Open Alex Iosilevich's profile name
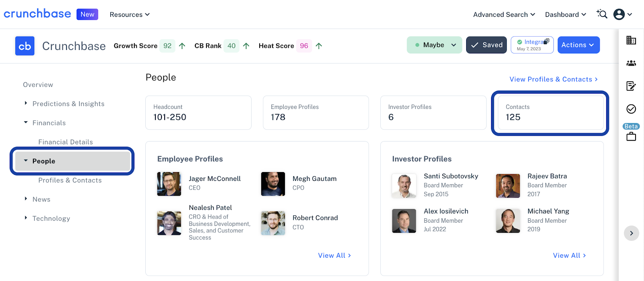The image size is (644, 281). pos(446,211)
